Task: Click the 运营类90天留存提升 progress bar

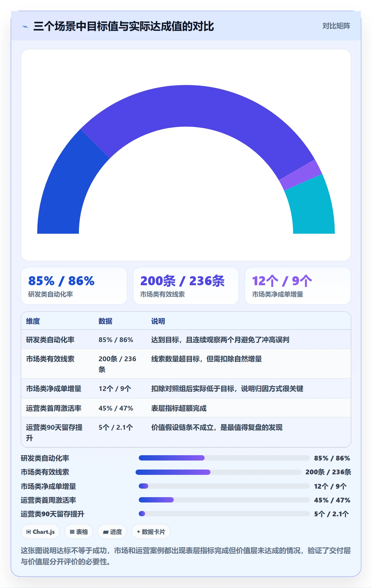Action: point(224,514)
